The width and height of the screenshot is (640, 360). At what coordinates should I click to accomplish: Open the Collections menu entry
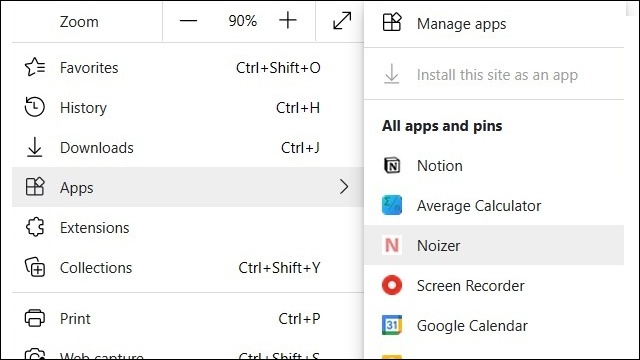click(x=188, y=268)
